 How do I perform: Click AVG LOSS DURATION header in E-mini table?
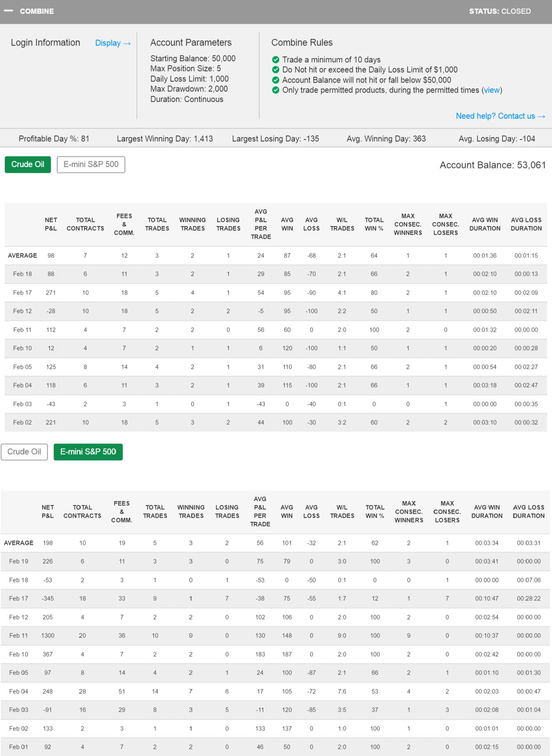[528, 512]
